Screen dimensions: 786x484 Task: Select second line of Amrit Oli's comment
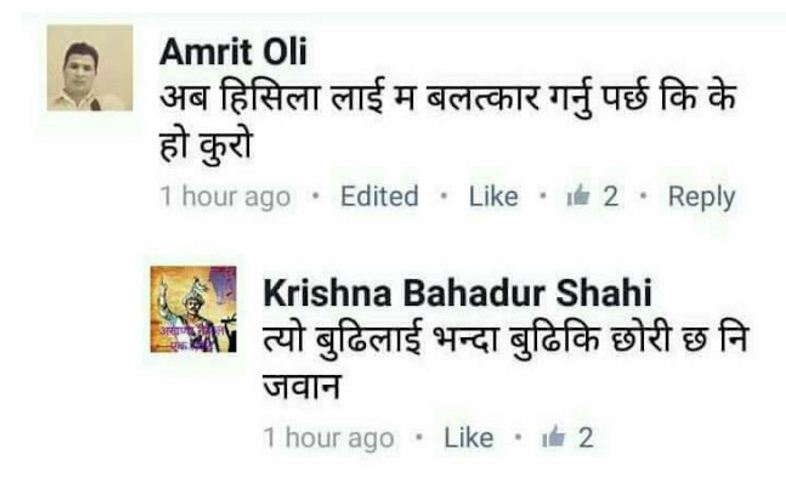pyautogui.click(x=206, y=146)
